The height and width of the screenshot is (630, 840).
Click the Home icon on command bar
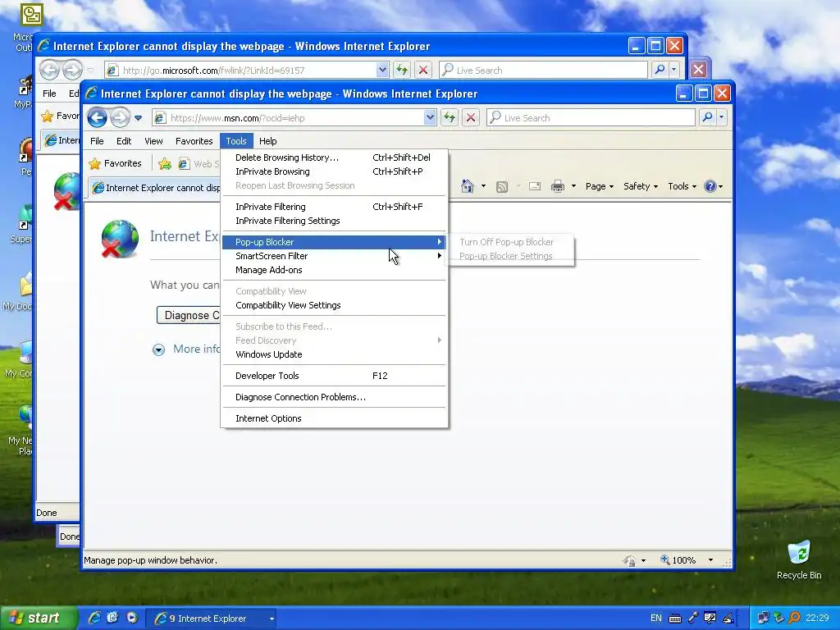point(467,186)
